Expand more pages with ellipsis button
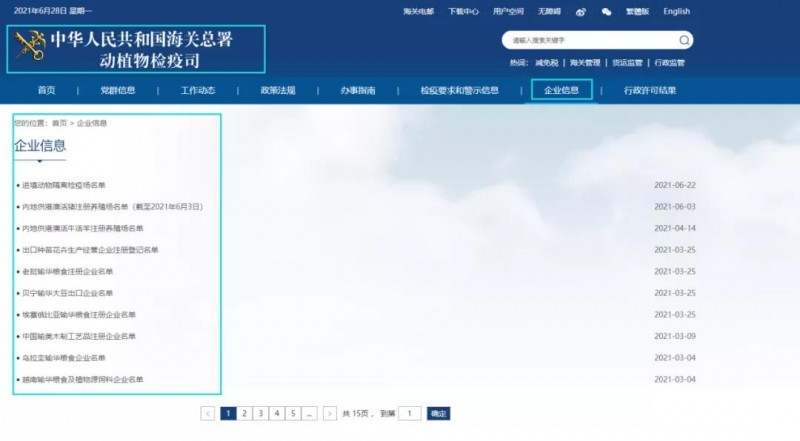This screenshot has height=441, width=800. tap(310, 413)
